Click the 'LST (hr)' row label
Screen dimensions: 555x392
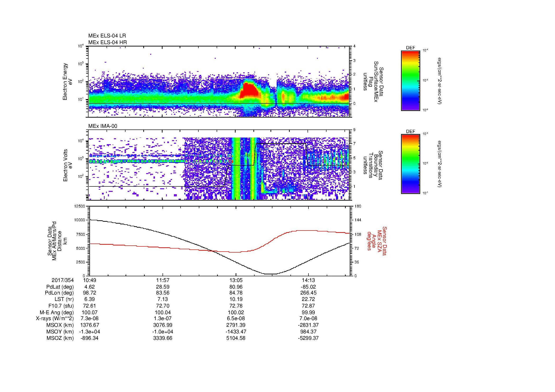click(x=64, y=300)
